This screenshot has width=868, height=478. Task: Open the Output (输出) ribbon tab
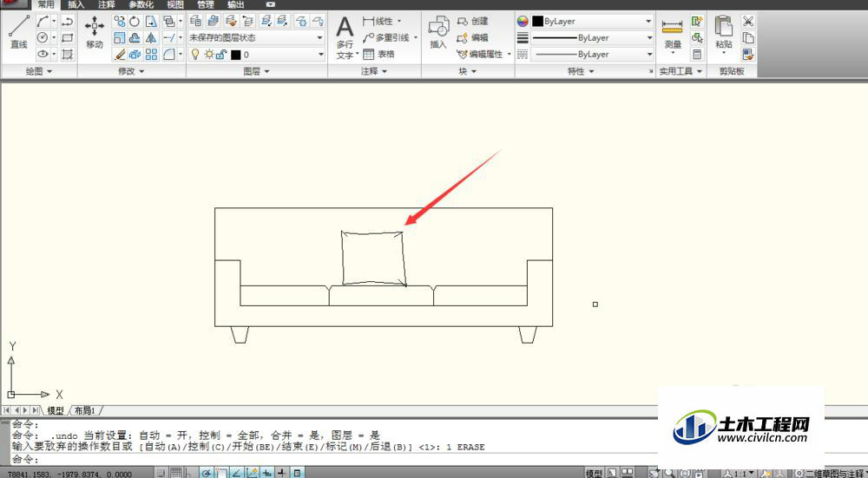click(236, 4)
